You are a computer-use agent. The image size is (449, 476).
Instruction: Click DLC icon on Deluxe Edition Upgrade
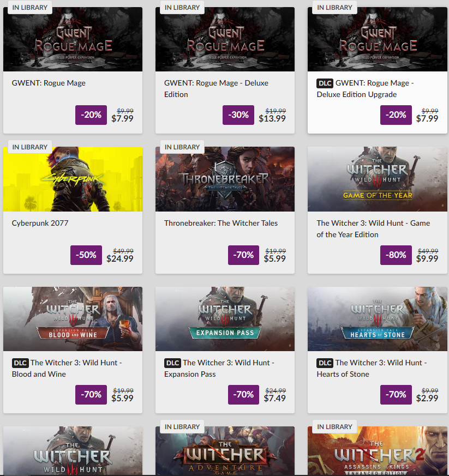pyautogui.click(x=325, y=83)
